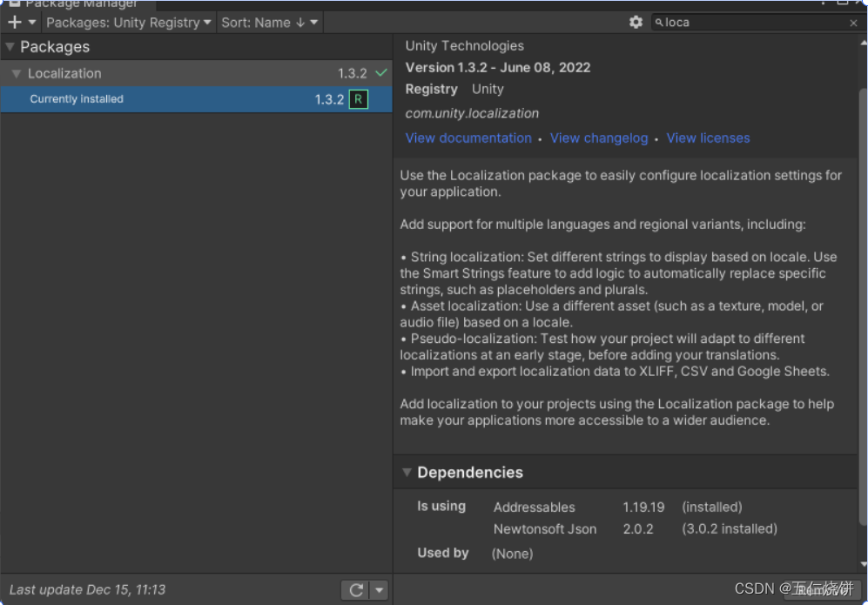Image resolution: width=868 pixels, height=605 pixels.
Task: Open the View documentation link
Action: coord(468,138)
